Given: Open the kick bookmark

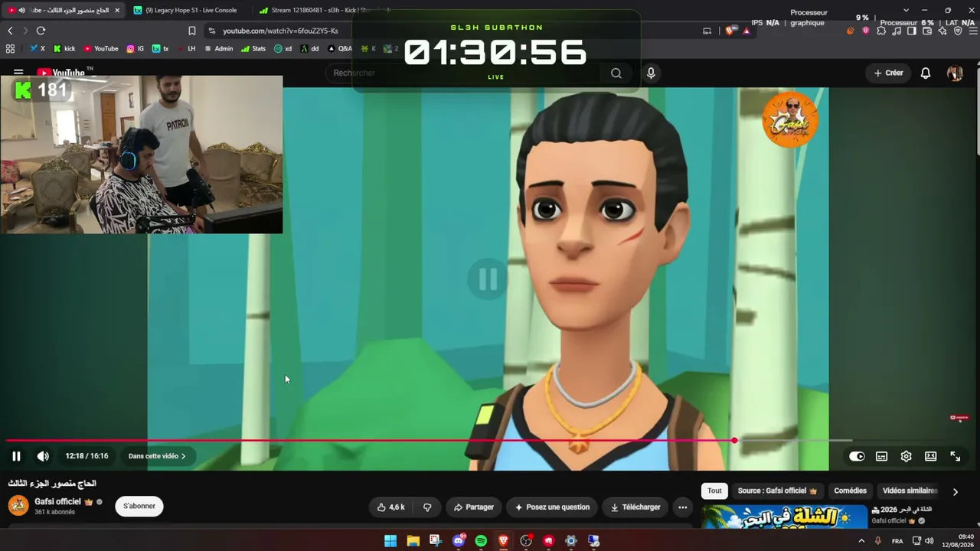Looking at the screenshot, I should coord(64,48).
